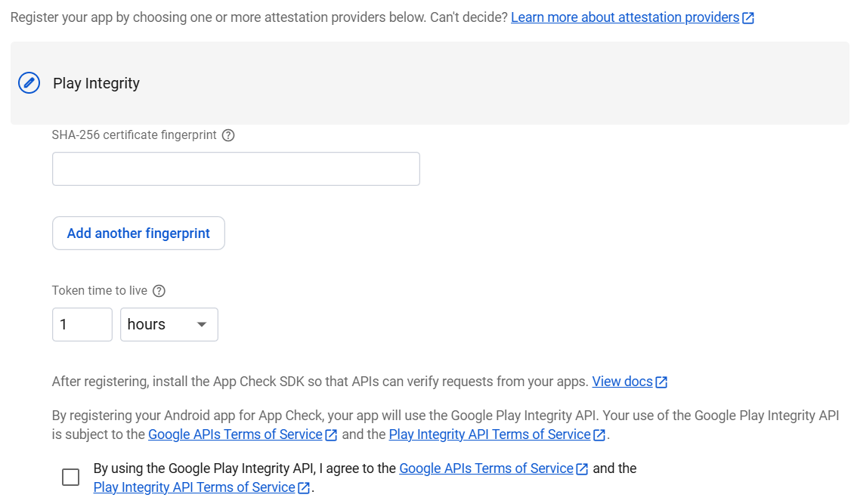This screenshot has width=854, height=504.
Task: Click external-link icon after paragraph's Google APIs Terms link
Action: pyautogui.click(x=331, y=435)
